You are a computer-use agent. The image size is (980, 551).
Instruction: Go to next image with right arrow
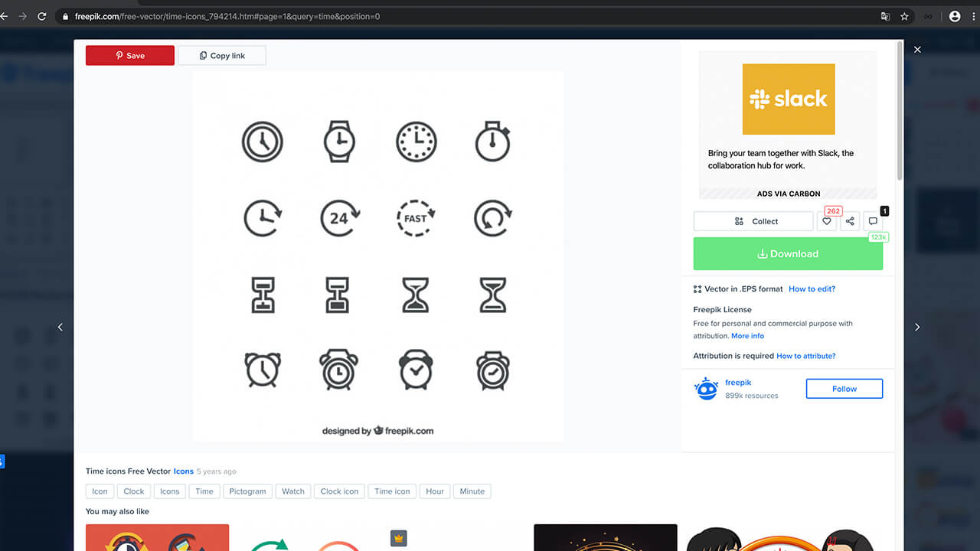click(917, 327)
